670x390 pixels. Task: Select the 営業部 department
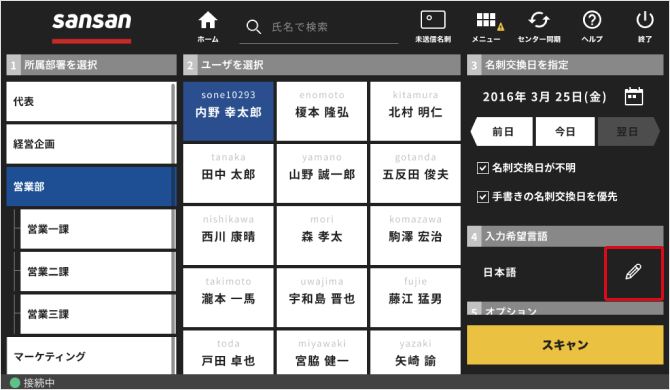(91, 187)
